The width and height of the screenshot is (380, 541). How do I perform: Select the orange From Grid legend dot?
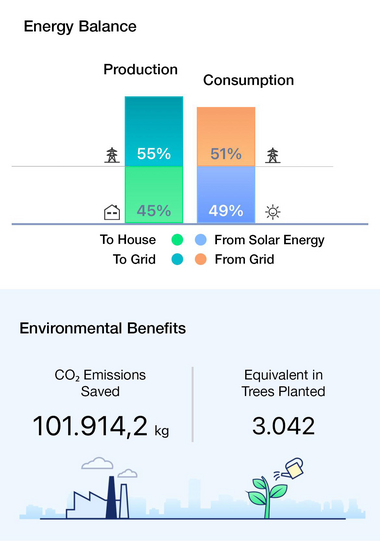(201, 259)
